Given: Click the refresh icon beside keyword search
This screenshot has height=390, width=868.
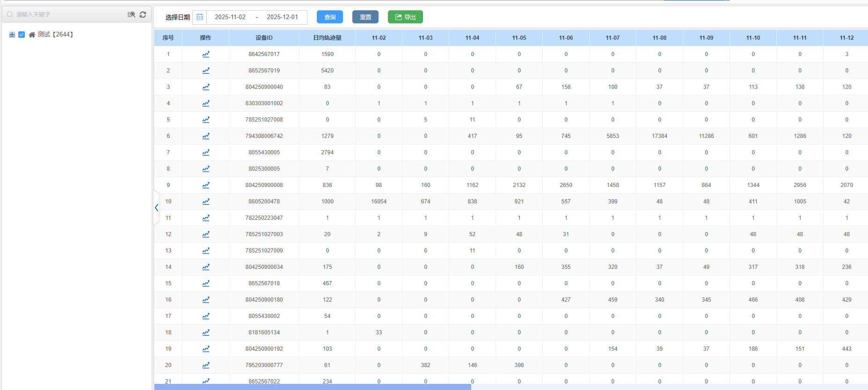Looking at the screenshot, I should 143,14.
